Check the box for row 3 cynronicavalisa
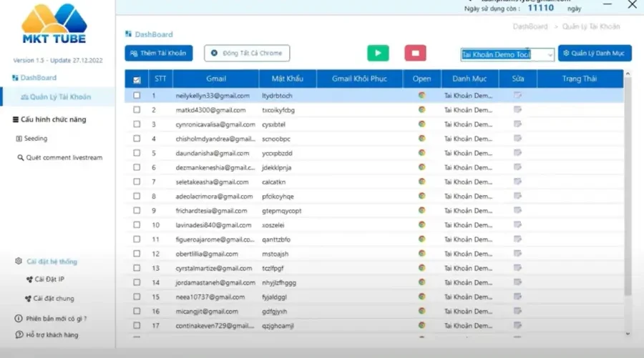Image resolution: width=644 pixels, height=358 pixels. [137, 124]
